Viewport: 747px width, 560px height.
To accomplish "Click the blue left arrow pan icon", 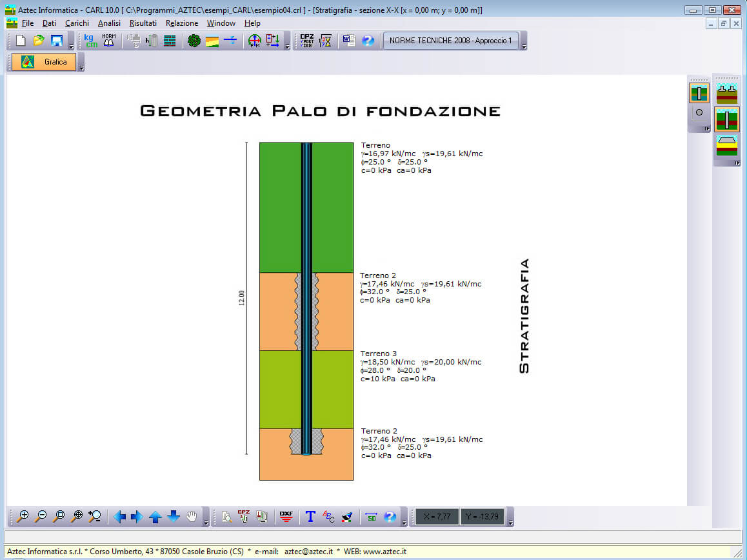I will click(119, 516).
